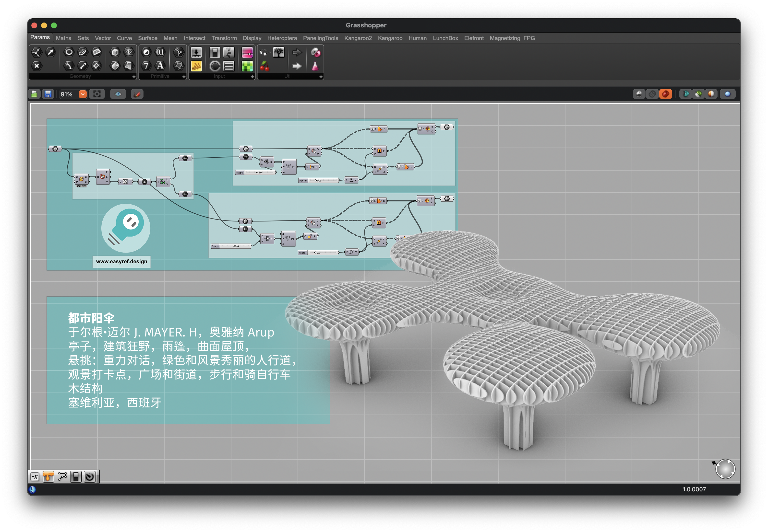Enable shaded preview with red cylinder toggle
Screen dimensions: 768x532
click(665, 94)
